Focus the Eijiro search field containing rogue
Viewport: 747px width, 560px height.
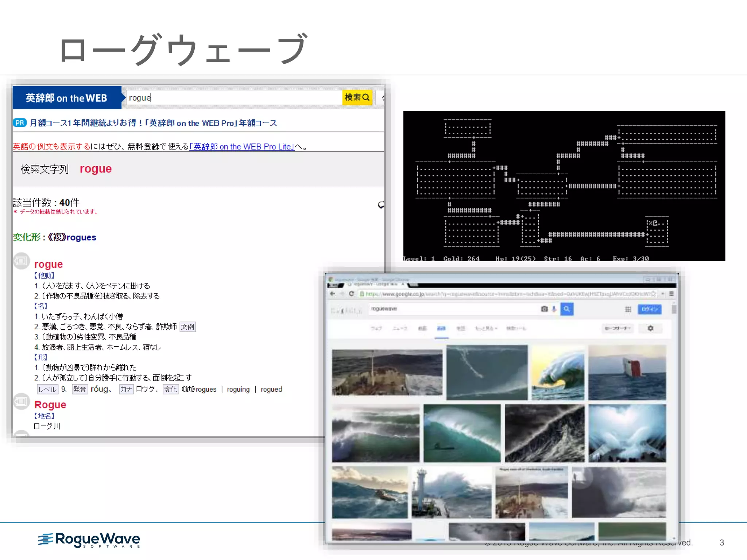click(234, 98)
